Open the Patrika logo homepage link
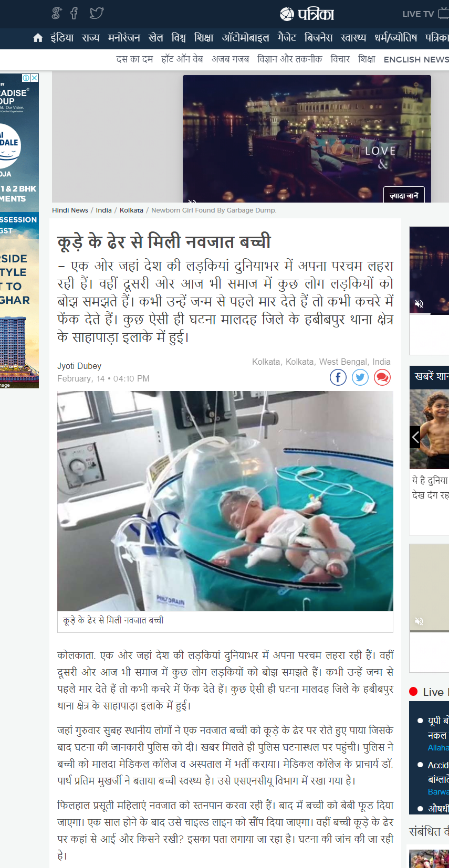 [x=307, y=14]
